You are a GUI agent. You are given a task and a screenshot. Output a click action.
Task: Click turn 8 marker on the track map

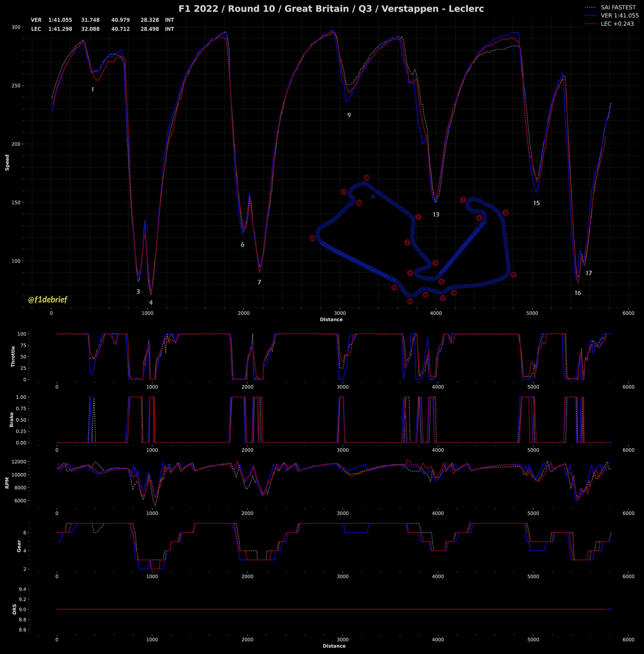(505, 213)
